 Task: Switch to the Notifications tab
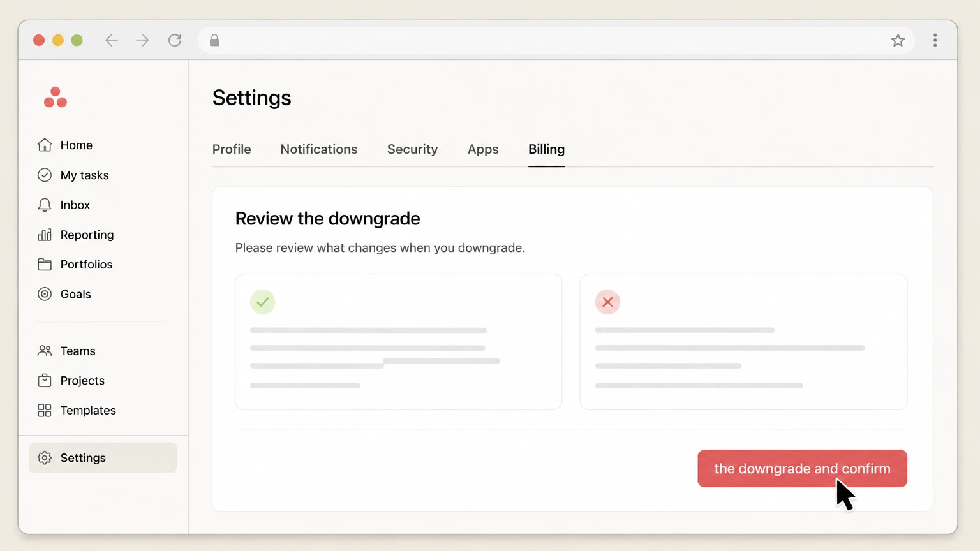pyautogui.click(x=319, y=149)
